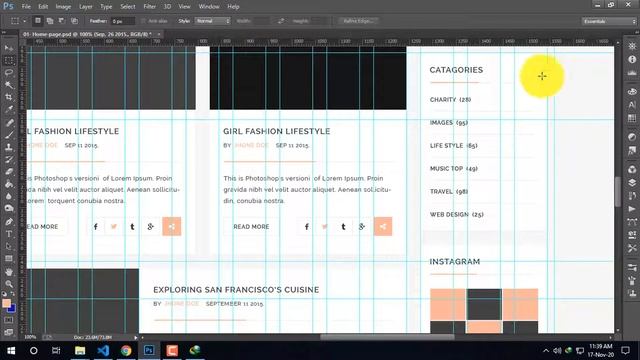640x360 pixels.
Task: Choose Subtract from selection mode
Action: (62, 21)
